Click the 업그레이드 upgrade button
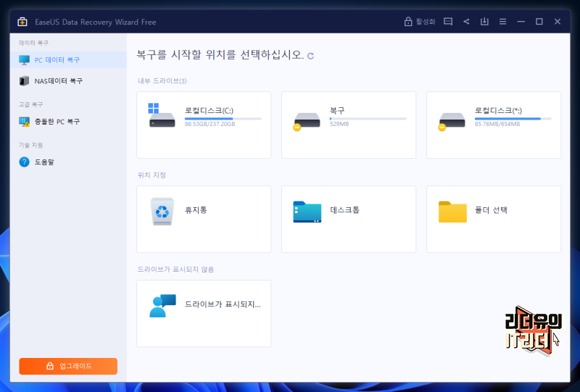580x392 pixels. [x=68, y=366]
